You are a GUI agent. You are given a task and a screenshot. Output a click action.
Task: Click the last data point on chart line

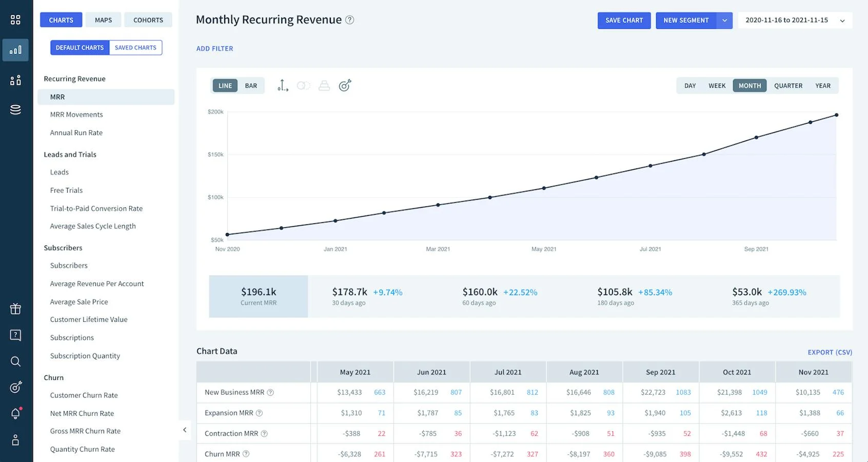coord(836,115)
